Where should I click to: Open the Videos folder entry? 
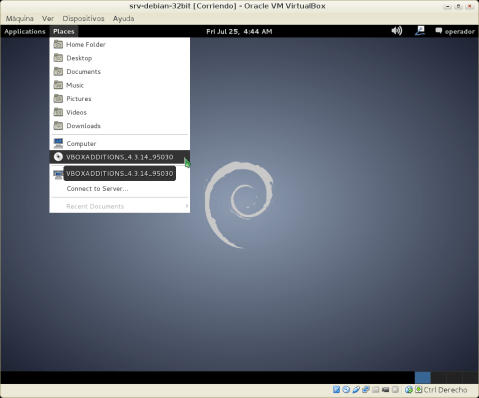pyautogui.click(x=120, y=112)
